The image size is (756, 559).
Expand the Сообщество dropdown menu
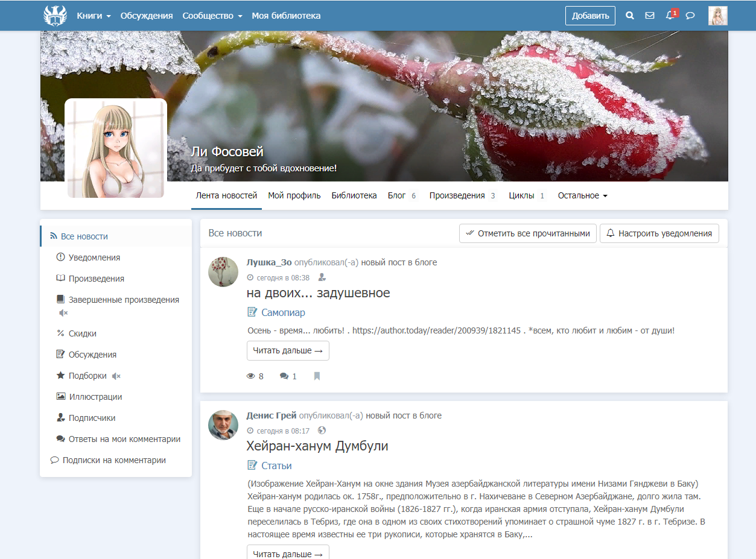coord(212,16)
